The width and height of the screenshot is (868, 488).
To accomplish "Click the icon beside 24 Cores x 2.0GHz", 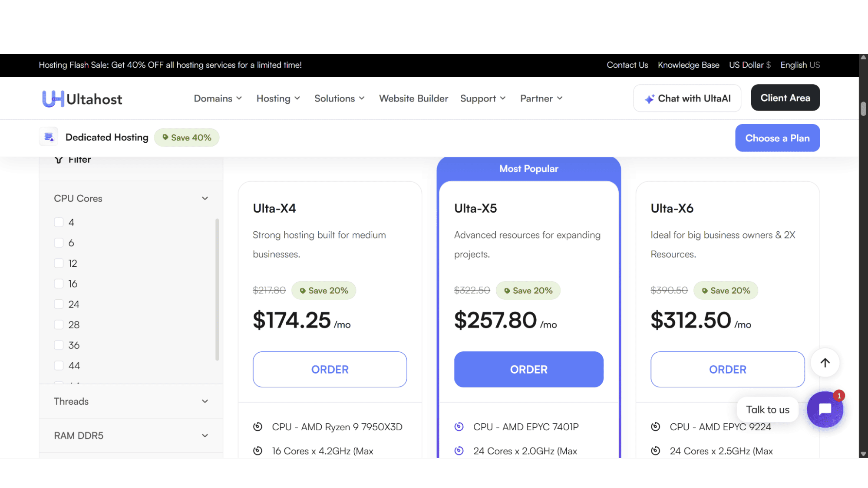I will click(459, 451).
